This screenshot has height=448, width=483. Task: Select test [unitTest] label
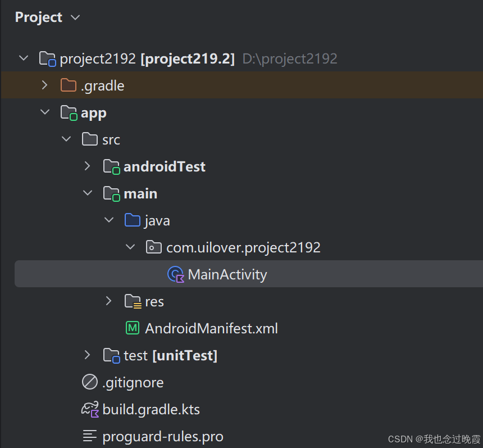pyautogui.click(x=170, y=355)
